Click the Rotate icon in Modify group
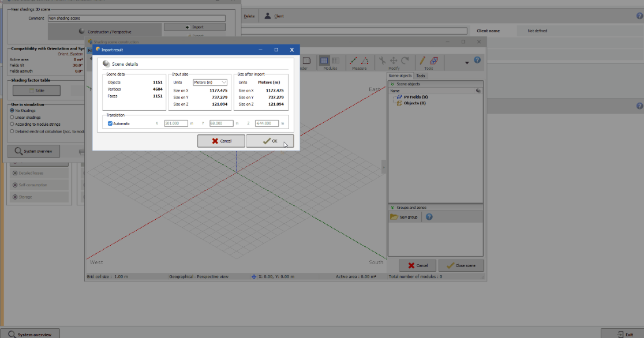Viewport: 644px width, 338px height. tap(406, 61)
